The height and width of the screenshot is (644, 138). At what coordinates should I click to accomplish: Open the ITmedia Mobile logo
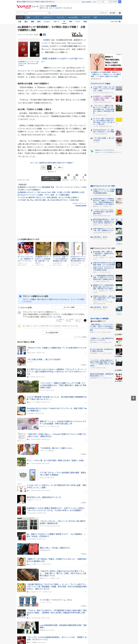(77, 35)
